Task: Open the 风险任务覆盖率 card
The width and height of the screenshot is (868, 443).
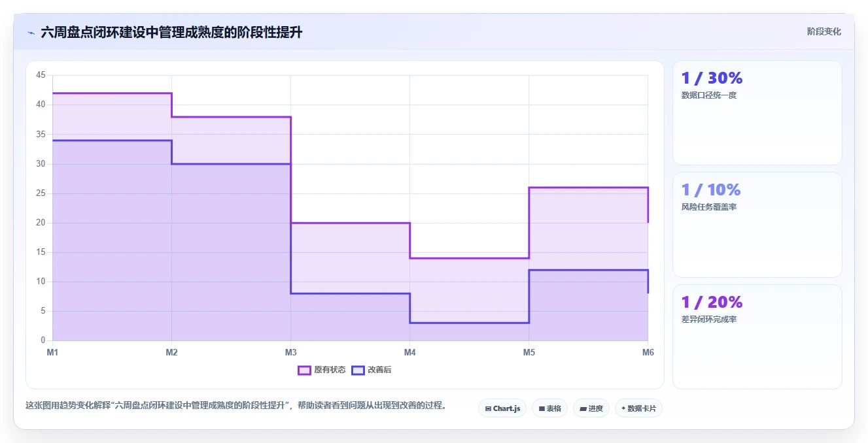Action: coord(757,225)
